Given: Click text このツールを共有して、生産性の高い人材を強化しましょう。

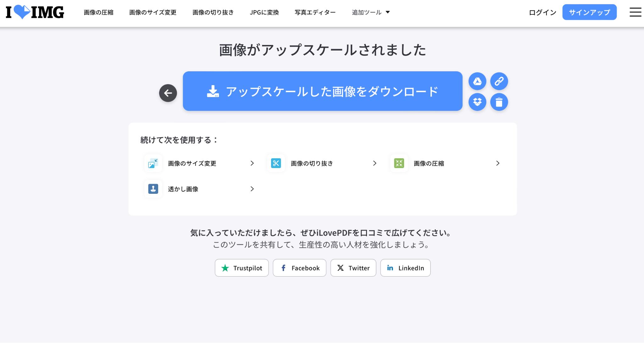Looking at the screenshot, I should tap(322, 245).
